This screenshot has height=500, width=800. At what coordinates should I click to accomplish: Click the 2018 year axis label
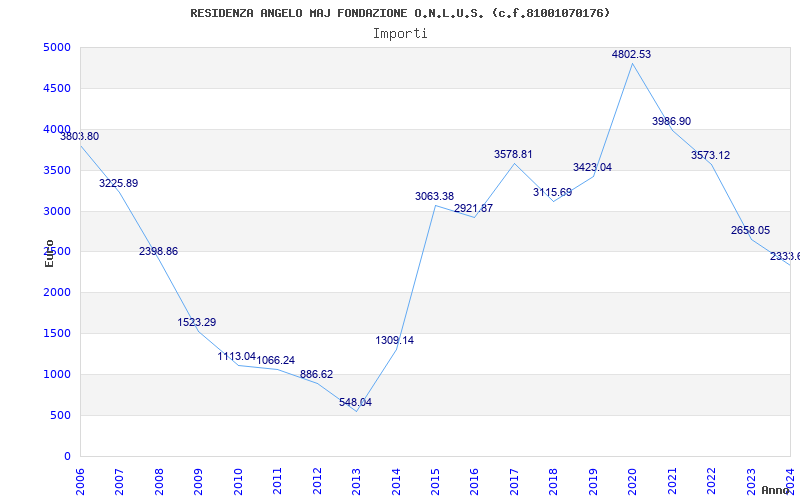click(554, 482)
